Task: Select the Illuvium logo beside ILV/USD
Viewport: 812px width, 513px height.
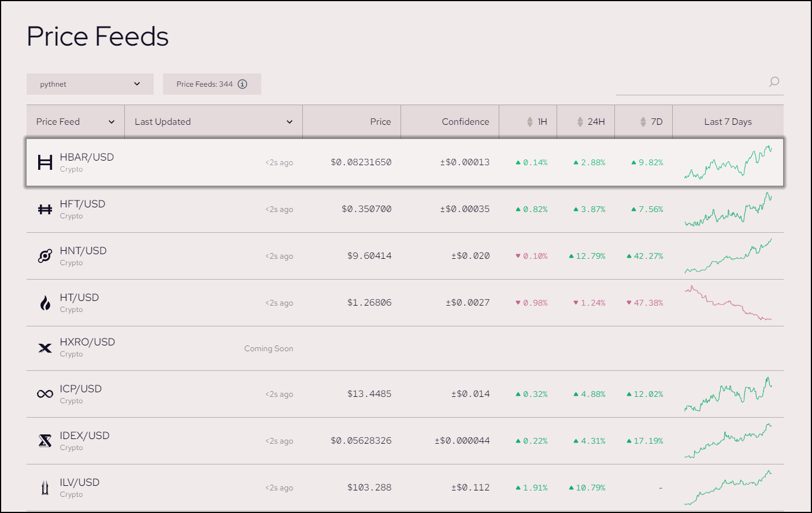Action: click(x=45, y=487)
